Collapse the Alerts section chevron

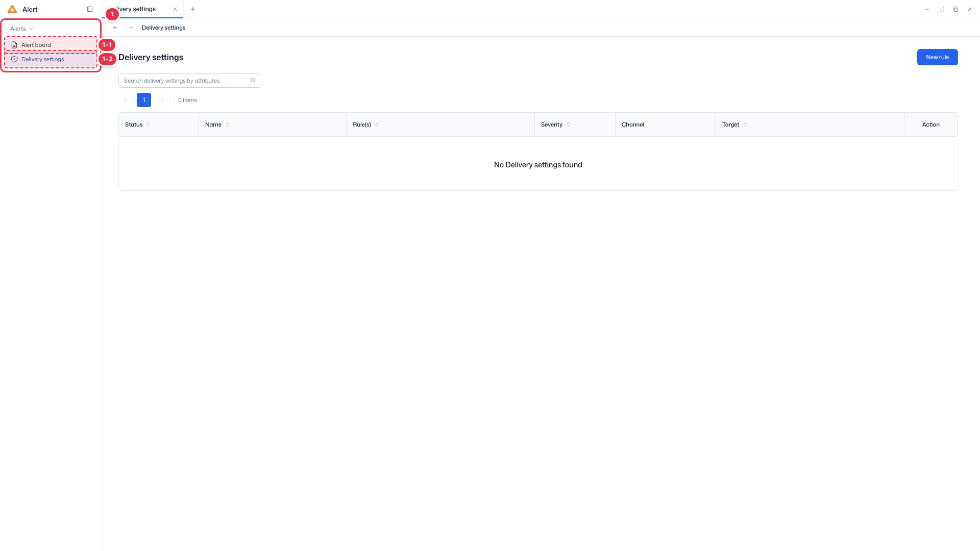[x=31, y=29]
